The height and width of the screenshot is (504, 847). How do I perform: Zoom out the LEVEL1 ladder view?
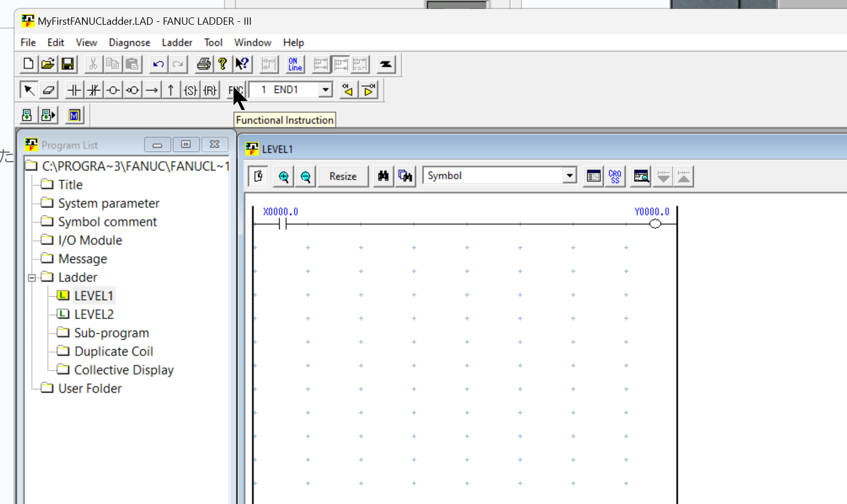pos(305,176)
